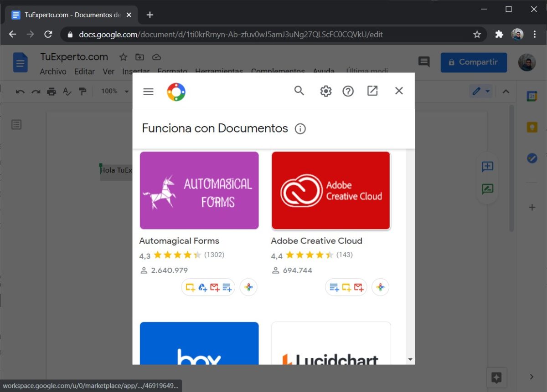This screenshot has width=547, height=392.
Task: Check the cloud save status icon
Action: point(156,57)
